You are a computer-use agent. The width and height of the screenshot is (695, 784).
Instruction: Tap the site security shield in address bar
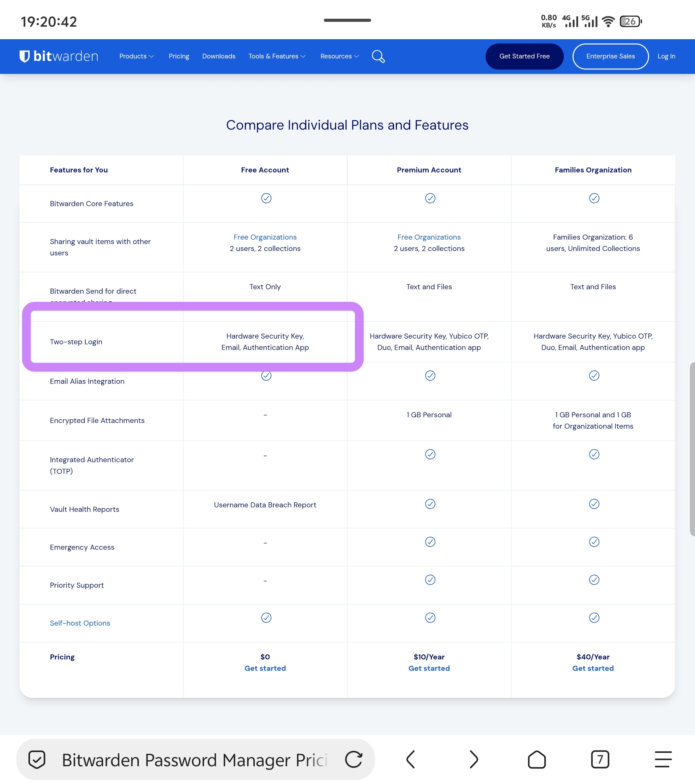coord(37,759)
